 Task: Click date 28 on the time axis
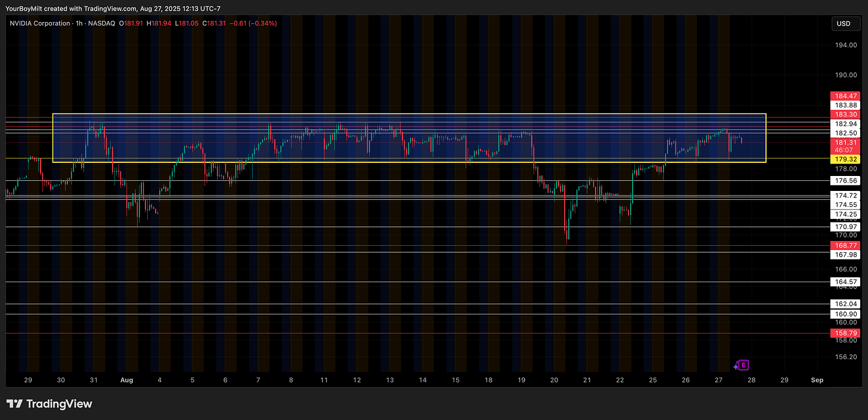(x=751, y=380)
